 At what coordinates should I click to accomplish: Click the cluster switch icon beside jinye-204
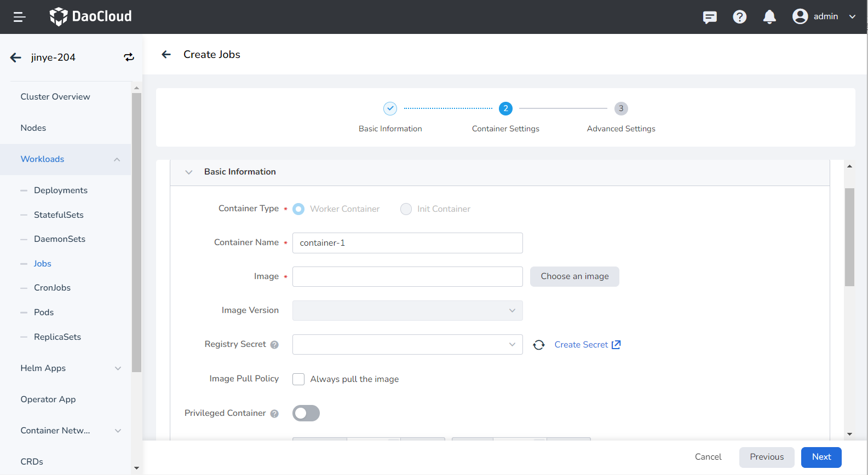[x=129, y=57]
